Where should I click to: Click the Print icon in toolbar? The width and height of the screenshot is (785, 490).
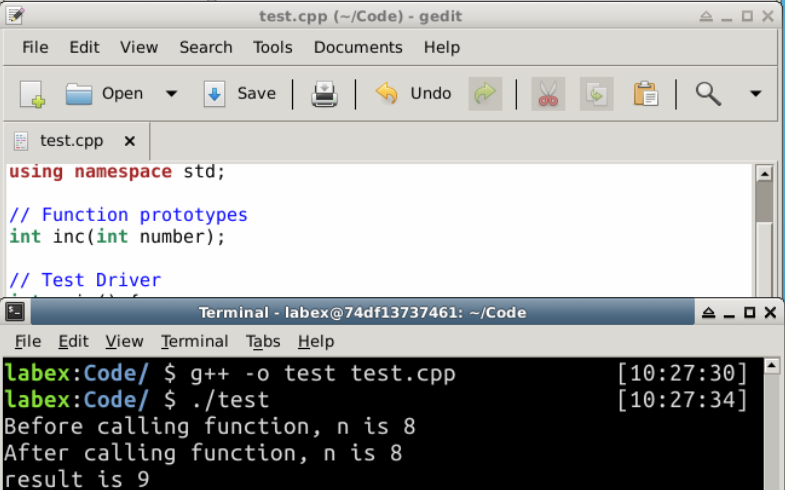pos(325,94)
